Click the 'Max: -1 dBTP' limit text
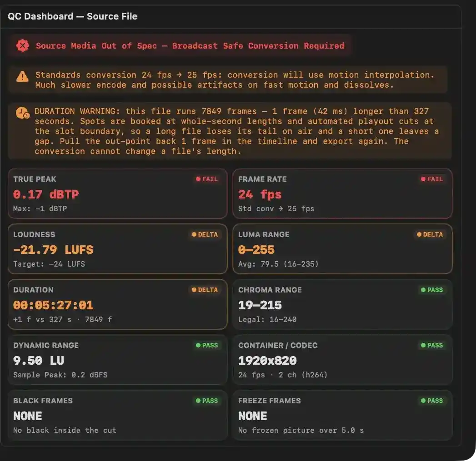This screenshot has width=476, height=461. 40,208
